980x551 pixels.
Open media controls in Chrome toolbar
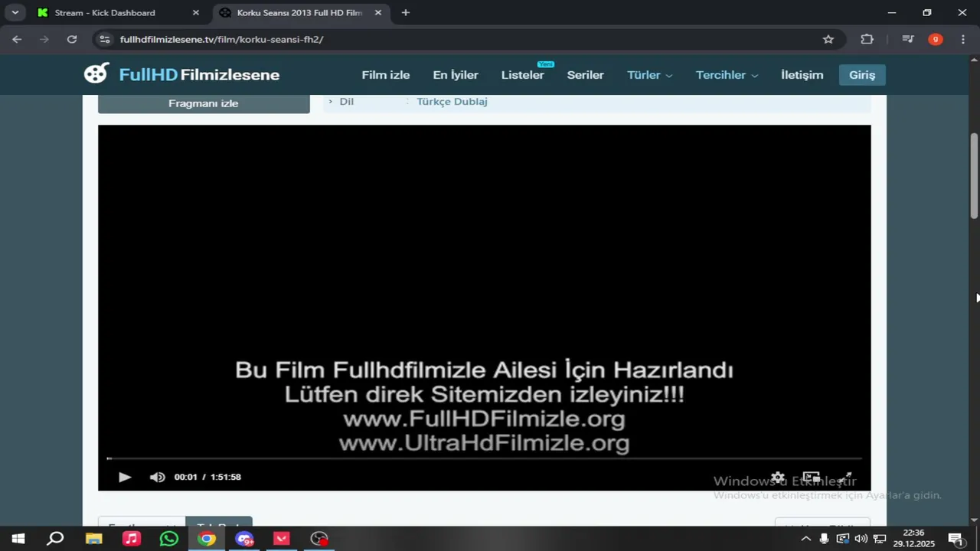click(908, 39)
